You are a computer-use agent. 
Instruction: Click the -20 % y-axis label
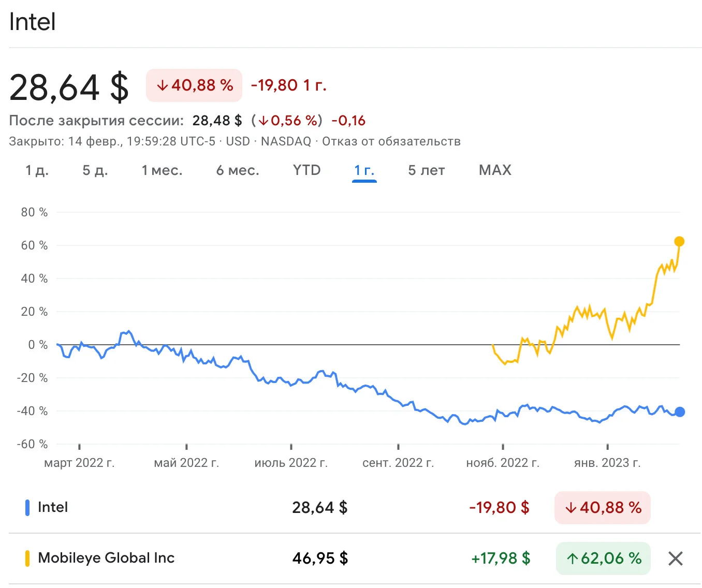coord(32,378)
